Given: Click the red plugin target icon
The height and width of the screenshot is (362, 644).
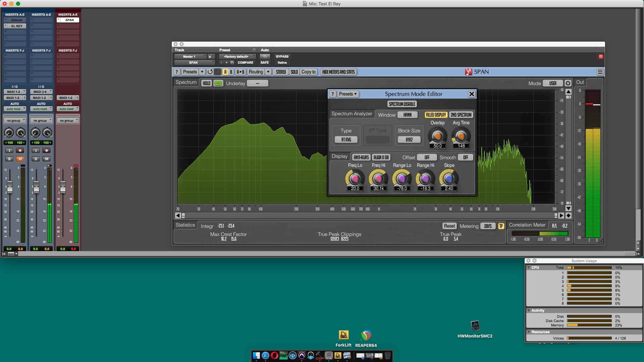Looking at the screenshot, I should click(x=601, y=57).
